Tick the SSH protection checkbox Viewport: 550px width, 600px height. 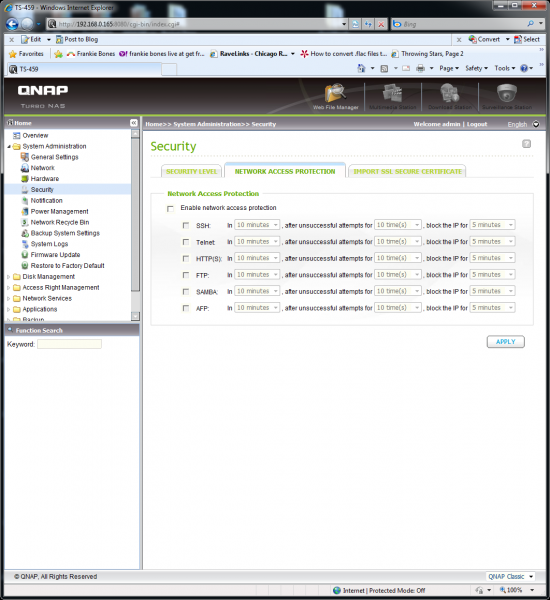[x=186, y=225]
